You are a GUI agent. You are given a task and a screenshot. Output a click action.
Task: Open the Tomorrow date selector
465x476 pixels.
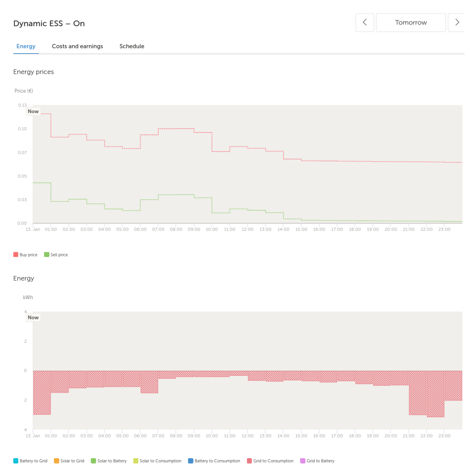point(411,23)
